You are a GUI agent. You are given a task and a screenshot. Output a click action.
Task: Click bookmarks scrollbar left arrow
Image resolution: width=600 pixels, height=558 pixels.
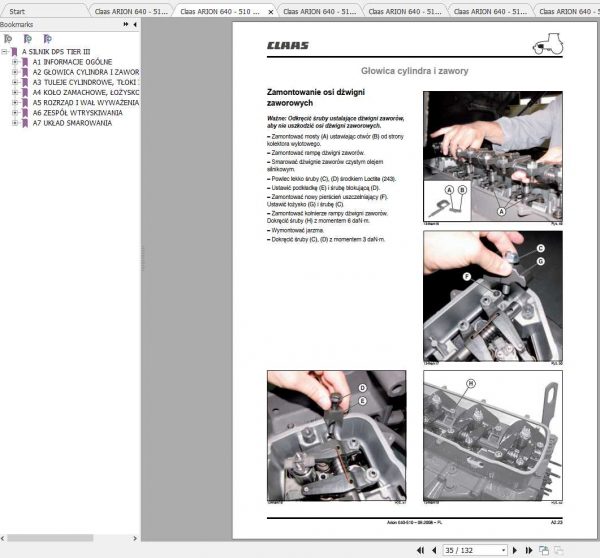pos(3,538)
